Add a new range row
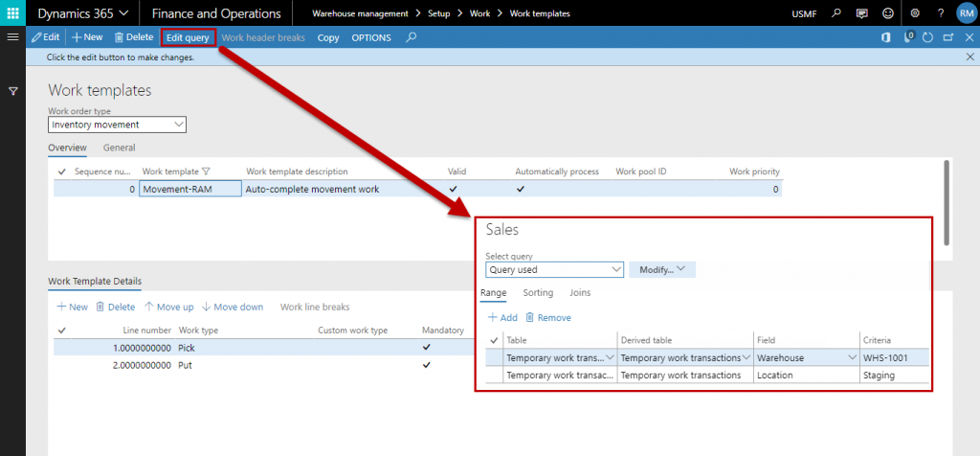 click(503, 318)
